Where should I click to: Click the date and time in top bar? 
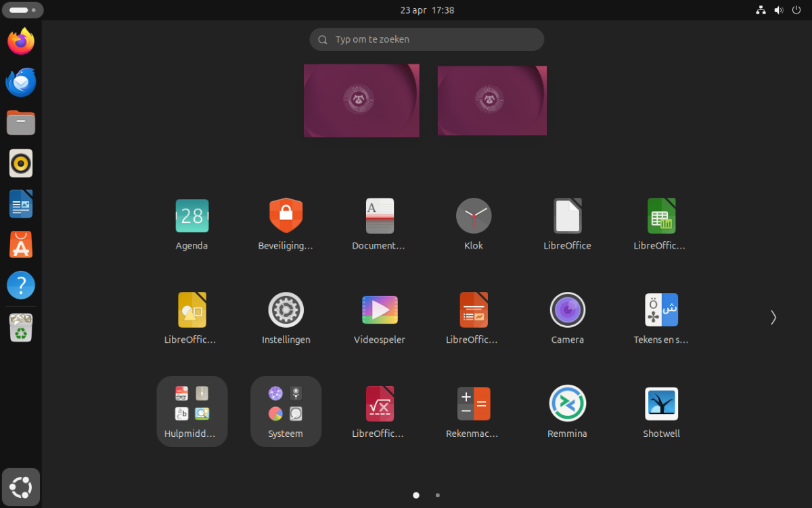[427, 10]
